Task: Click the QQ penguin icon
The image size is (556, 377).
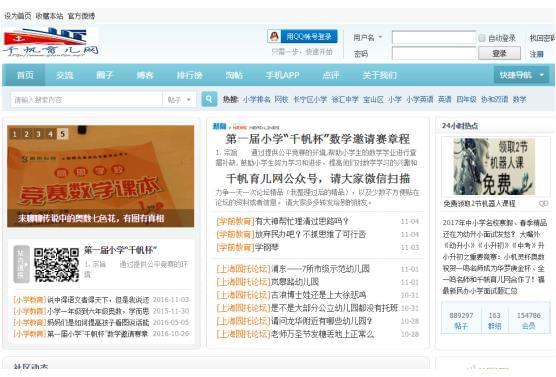Action: [x=274, y=36]
